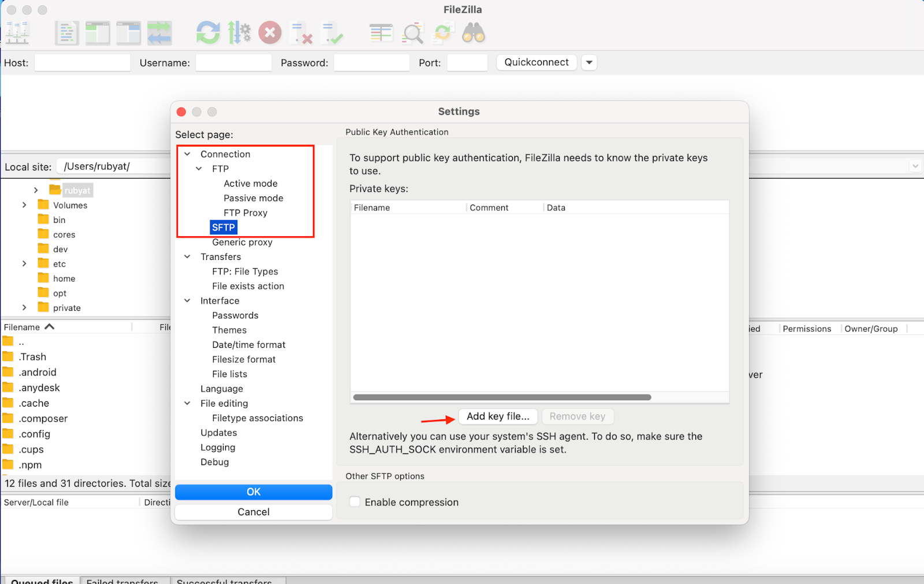
Task: Toggle transfer queue display icon
Action: coord(159,33)
